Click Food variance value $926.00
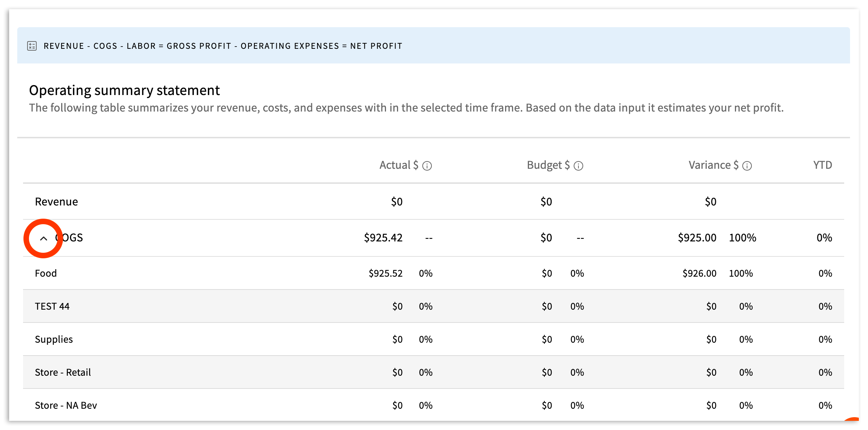 [699, 273]
